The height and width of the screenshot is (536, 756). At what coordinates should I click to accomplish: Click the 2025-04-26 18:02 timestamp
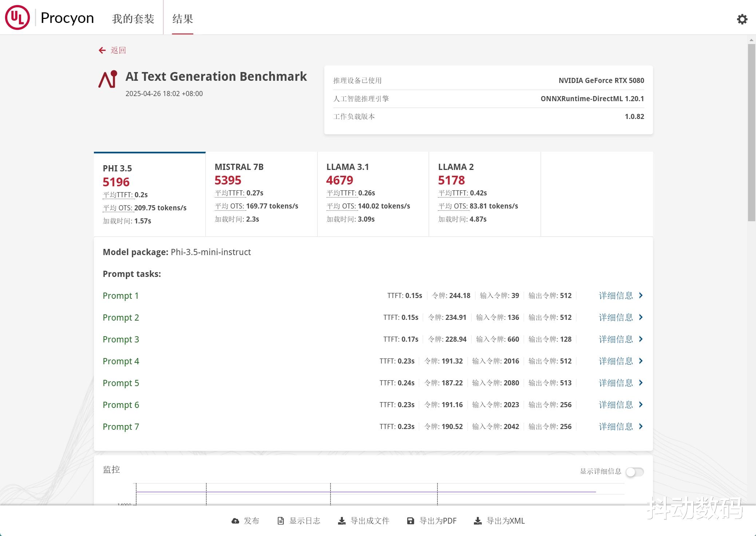coord(164,94)
